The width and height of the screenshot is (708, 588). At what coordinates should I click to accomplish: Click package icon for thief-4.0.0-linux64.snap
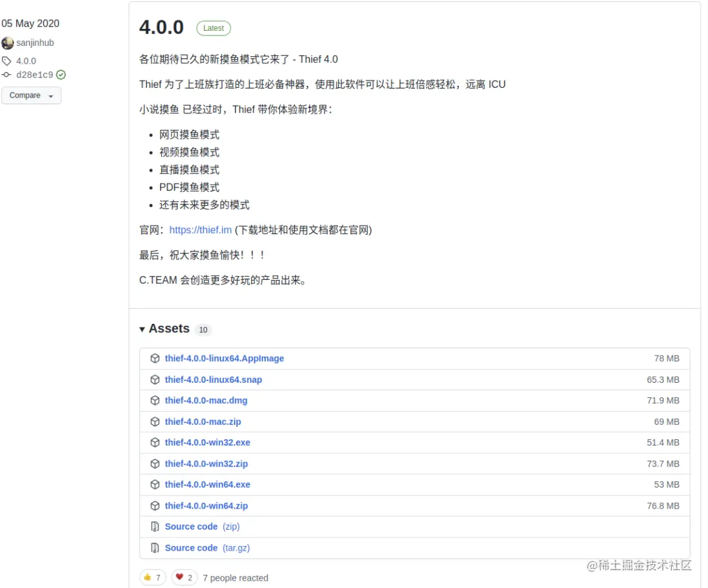coord(155,380)
